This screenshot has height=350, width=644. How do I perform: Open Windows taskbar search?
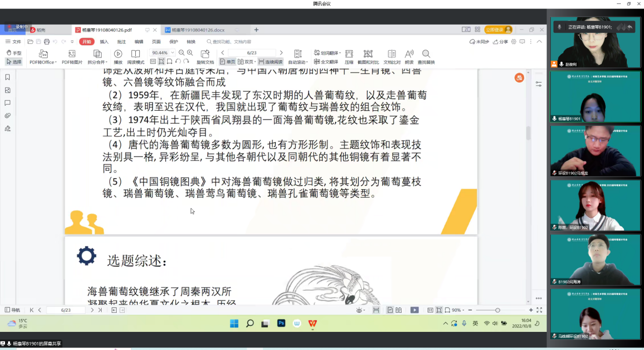(x=250, y=323)
